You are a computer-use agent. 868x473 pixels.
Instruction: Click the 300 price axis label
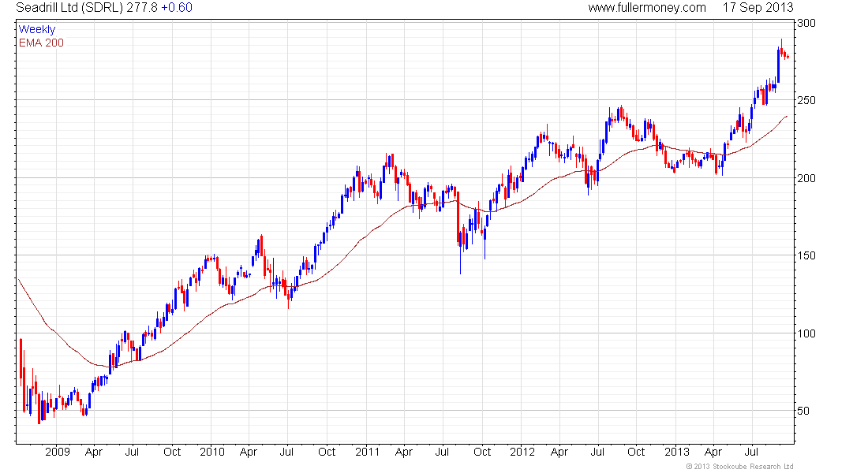[x=806, y=23]
